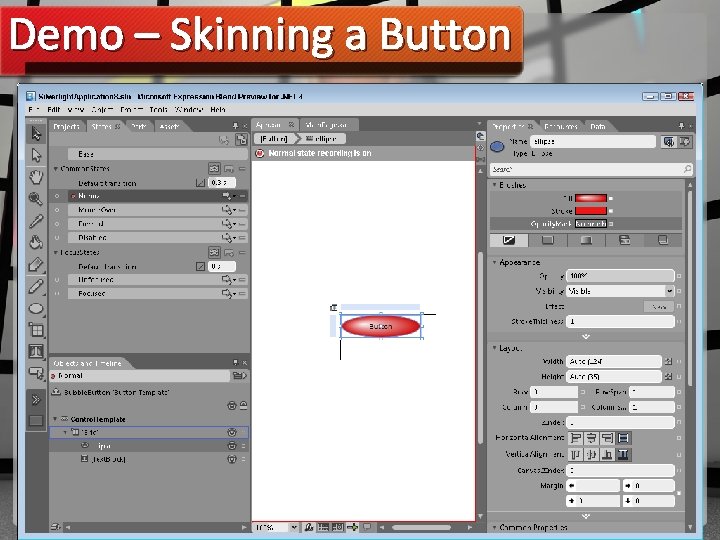This screenshot has width=720, height=540.
Task: Open the Assets chevron in toolbox
Action: click(x=36, y=399)
